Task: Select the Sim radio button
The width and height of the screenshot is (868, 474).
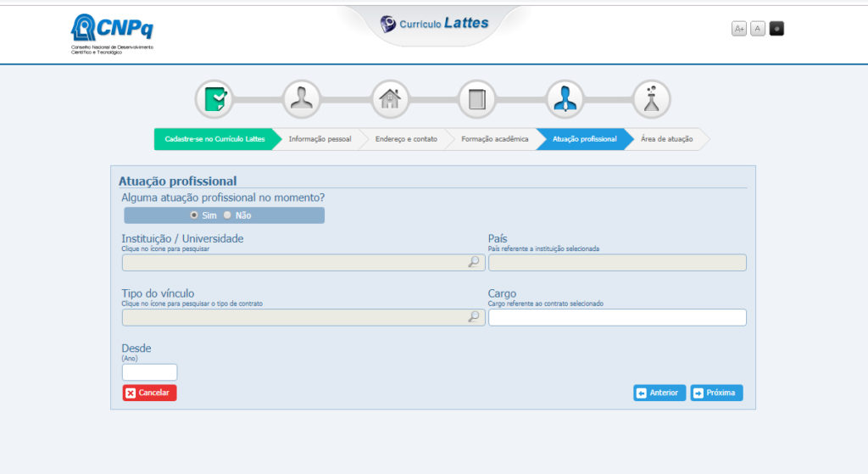Action: pyautogui.click(x=194, y=215)
